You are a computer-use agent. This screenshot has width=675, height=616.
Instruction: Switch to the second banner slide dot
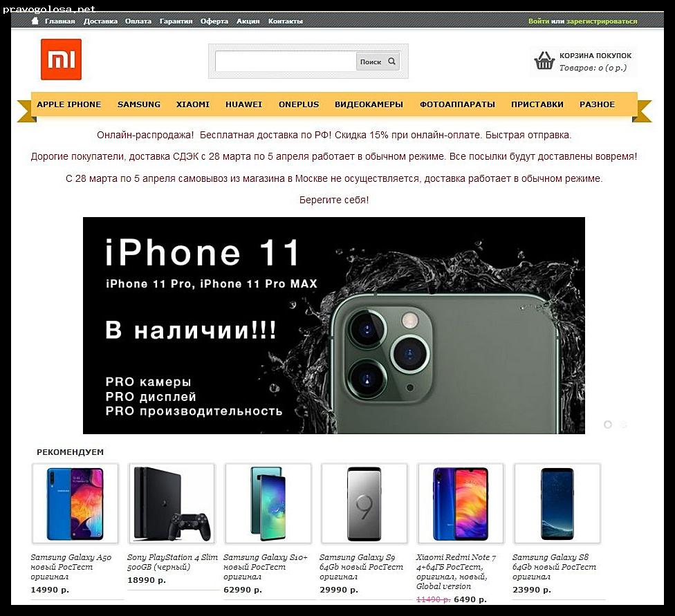click(623, 424)
